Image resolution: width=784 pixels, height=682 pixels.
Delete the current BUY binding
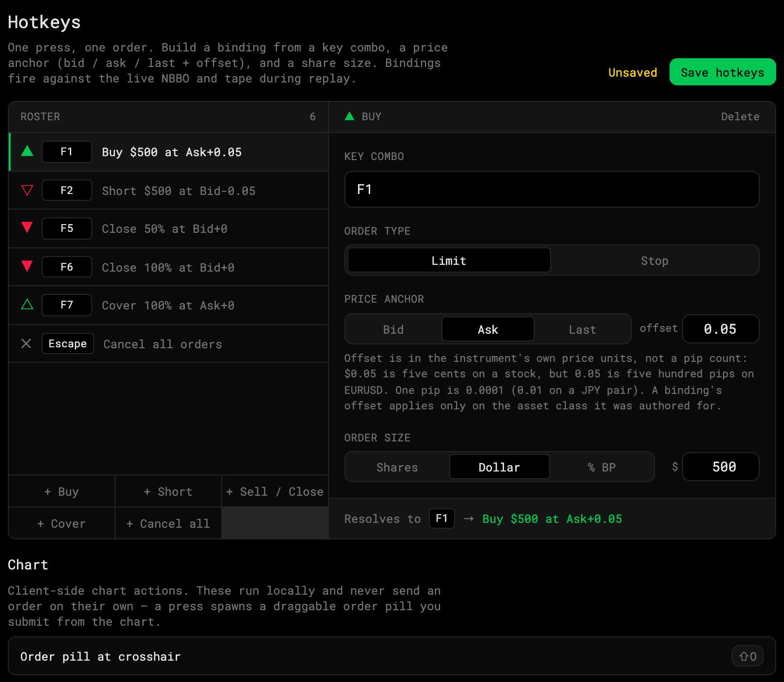(x=740, y=116)
